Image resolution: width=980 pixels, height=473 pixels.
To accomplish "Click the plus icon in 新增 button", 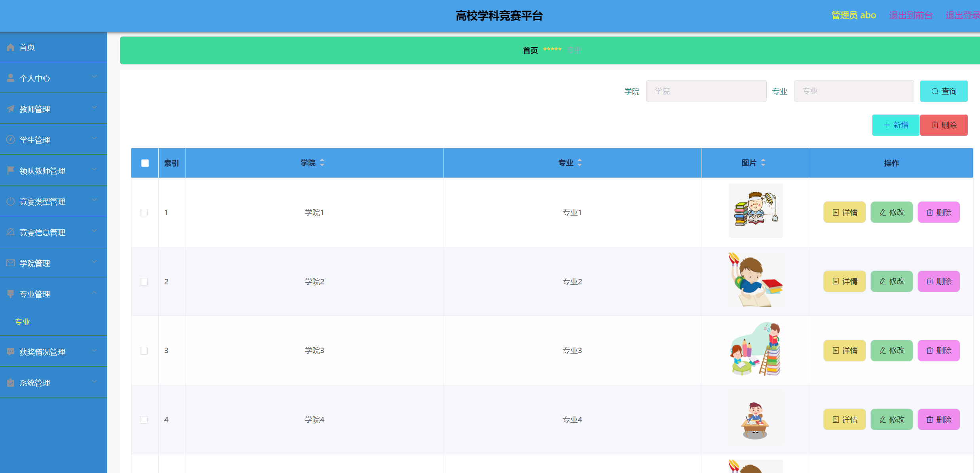I will (x=887, y=125).
